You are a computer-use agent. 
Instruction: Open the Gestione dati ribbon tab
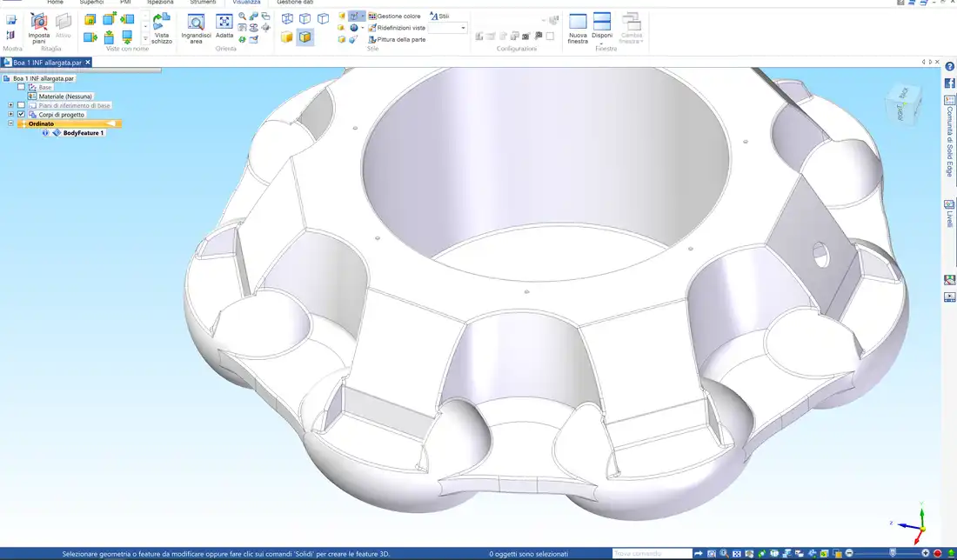click(x=295, y=3)
